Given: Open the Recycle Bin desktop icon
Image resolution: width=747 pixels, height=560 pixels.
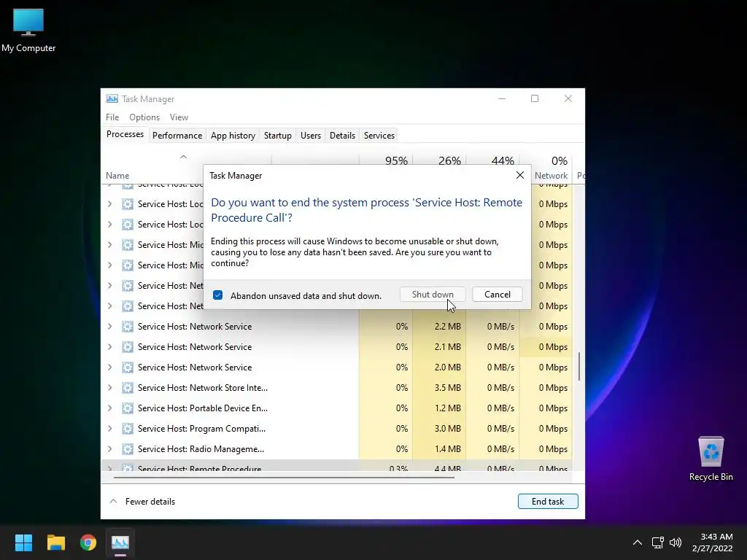Looking at the screenshot, I should click(x=711, y=459).
